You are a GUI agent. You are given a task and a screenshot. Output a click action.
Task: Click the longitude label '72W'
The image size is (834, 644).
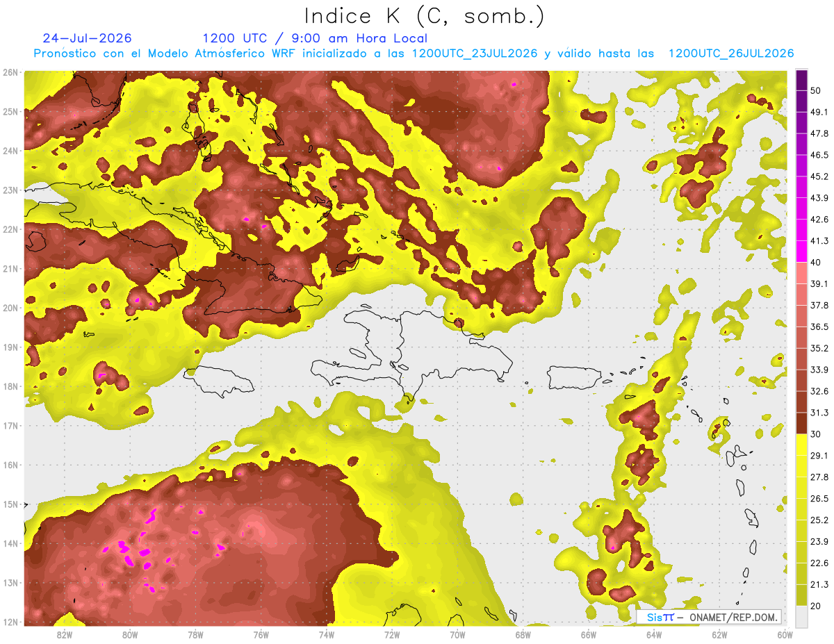[392, 634]
